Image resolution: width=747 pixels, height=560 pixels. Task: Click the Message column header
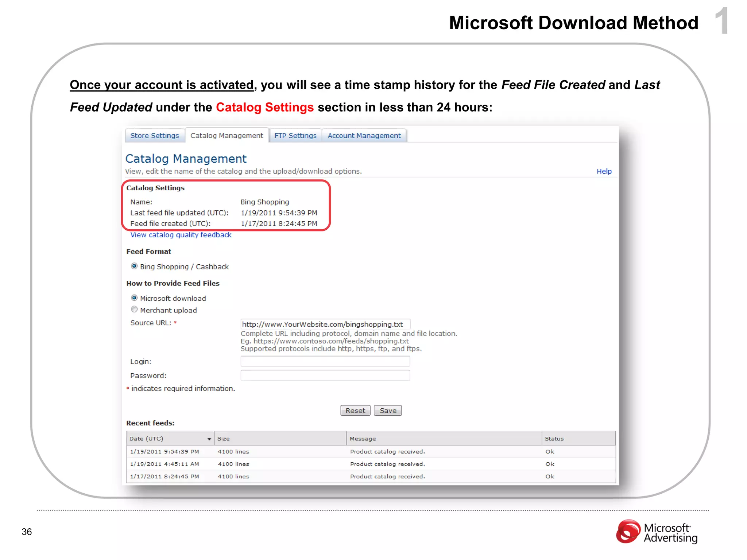444,439
